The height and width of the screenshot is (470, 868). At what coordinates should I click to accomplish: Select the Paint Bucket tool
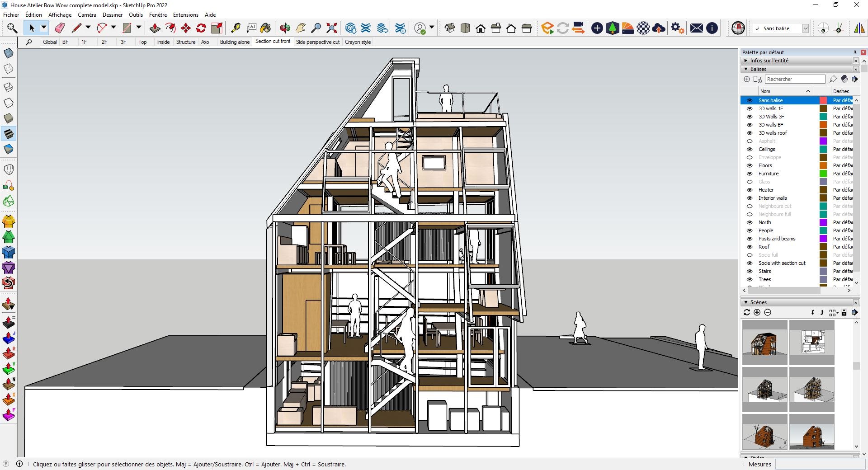tap(266, 28)
